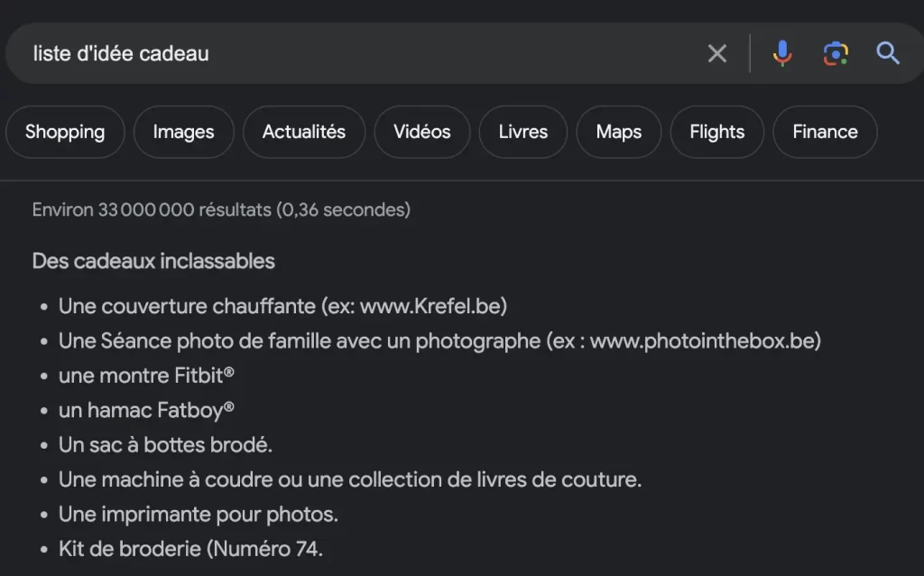Screen dimensions: 924x576
Task: Clear the search query with the X icon
Action: point(717,52)
